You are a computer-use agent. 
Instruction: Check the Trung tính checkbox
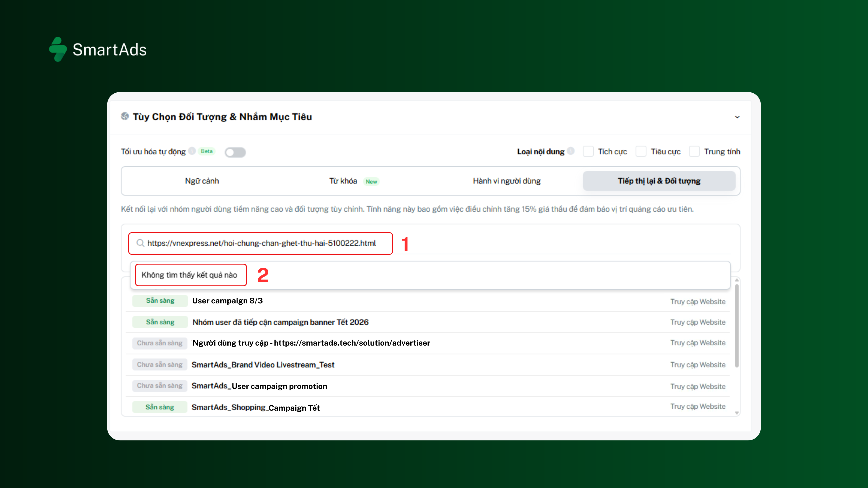click(694, 151)
